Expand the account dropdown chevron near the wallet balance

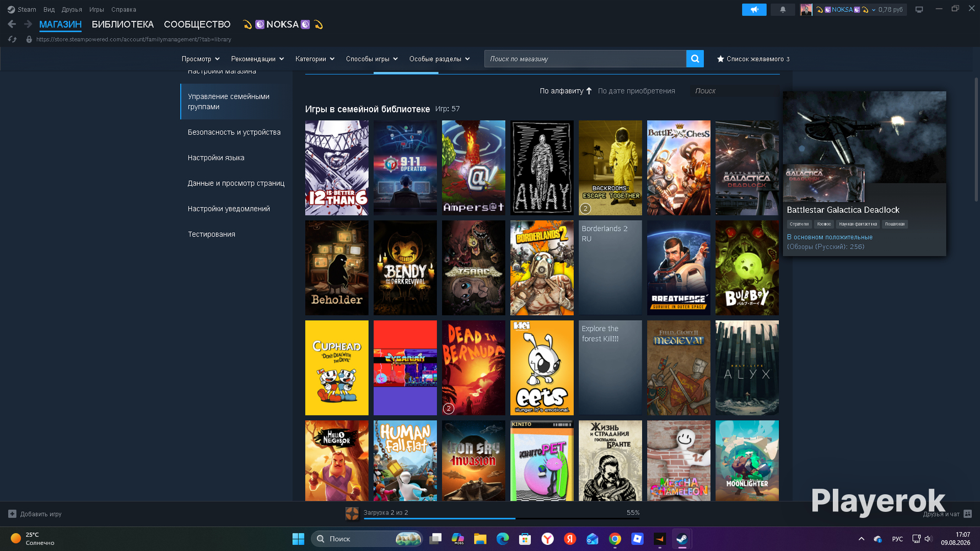873,10
